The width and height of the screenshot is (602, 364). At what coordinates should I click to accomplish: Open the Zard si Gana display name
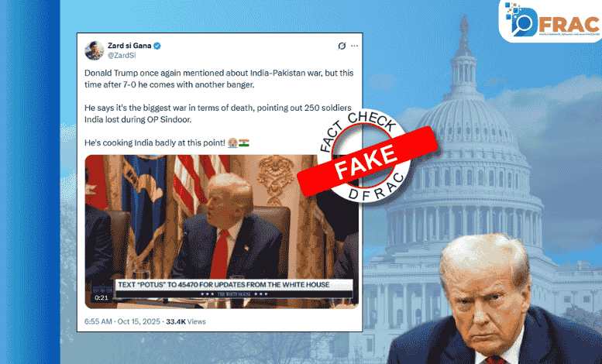(129, 46)
